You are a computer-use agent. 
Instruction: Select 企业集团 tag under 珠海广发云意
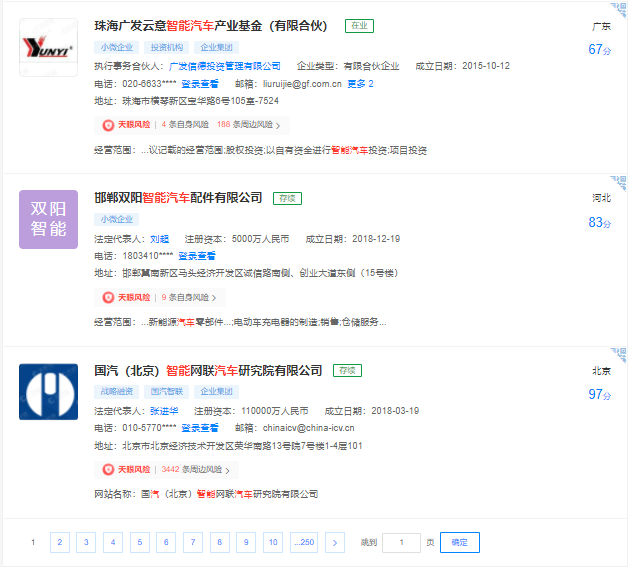click(216, 47)
